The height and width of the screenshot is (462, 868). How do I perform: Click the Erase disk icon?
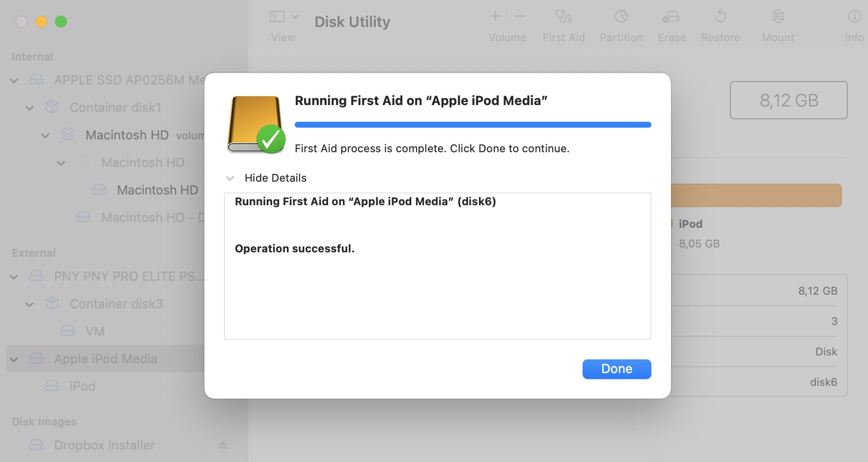pos(671,17)
